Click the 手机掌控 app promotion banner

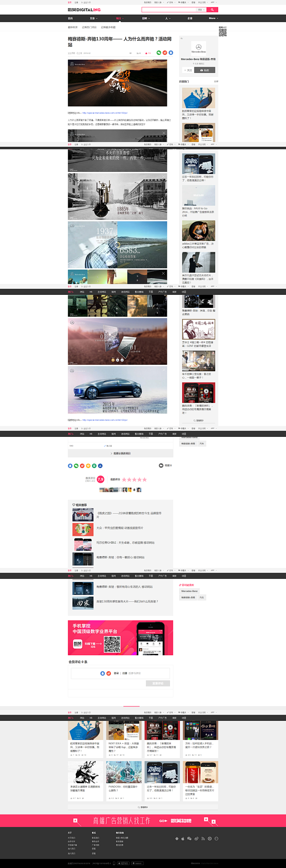[x=120, y=637]
